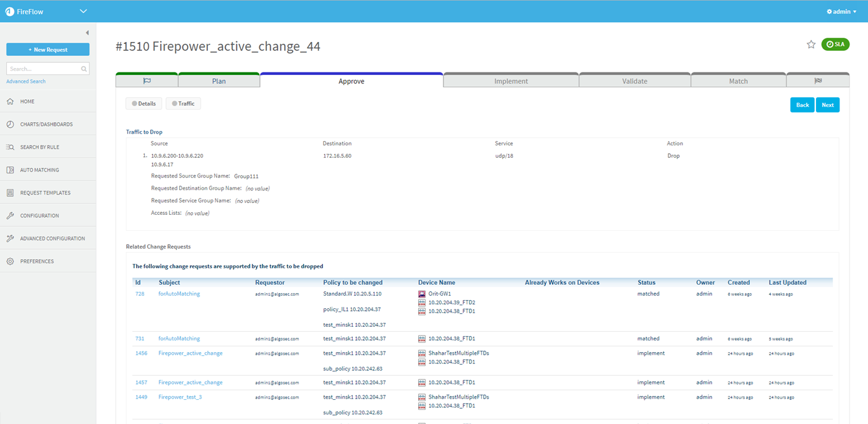
Task: Toggle the Details section
Action: [144, 104]
